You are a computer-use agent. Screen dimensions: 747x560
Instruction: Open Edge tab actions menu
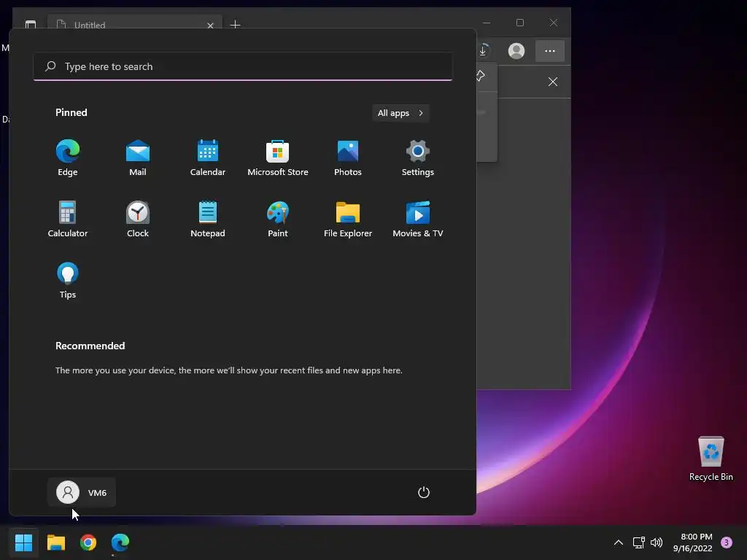coord(31,24)
